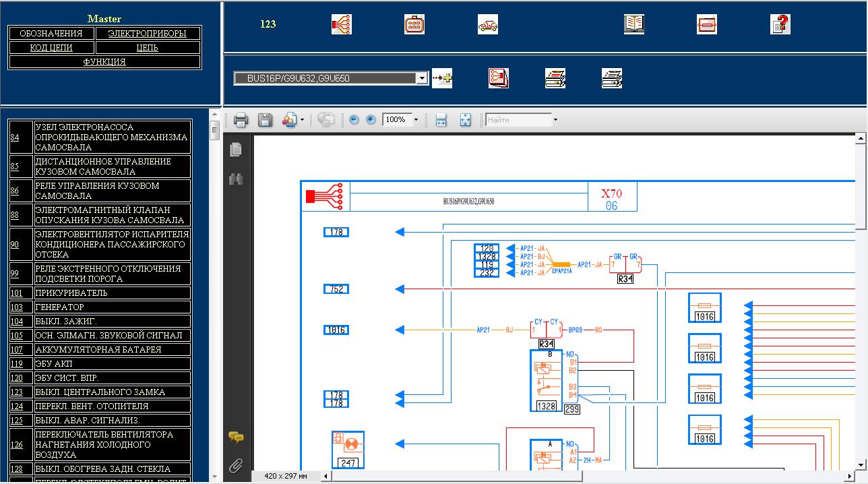Click the 247 component symbol in diagram
This screenshot has width=868, height=484.
(x=348, y=450)
